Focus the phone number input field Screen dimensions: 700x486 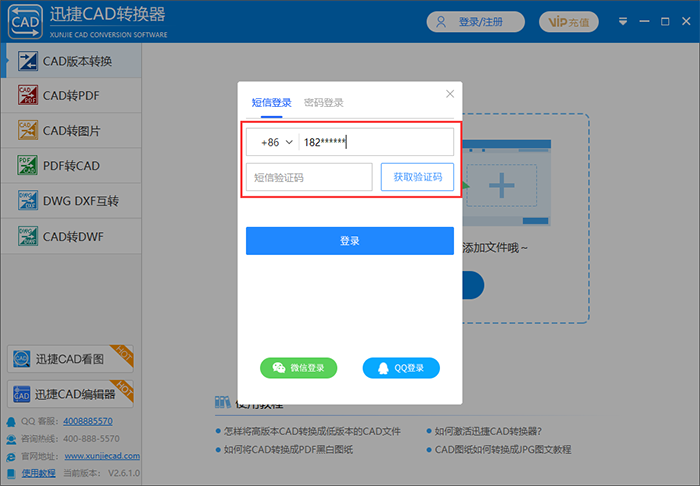coord(376,142)
